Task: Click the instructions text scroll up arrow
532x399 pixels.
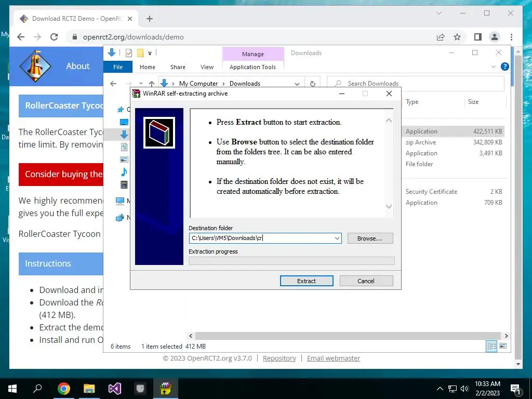Action: (389, 120)
